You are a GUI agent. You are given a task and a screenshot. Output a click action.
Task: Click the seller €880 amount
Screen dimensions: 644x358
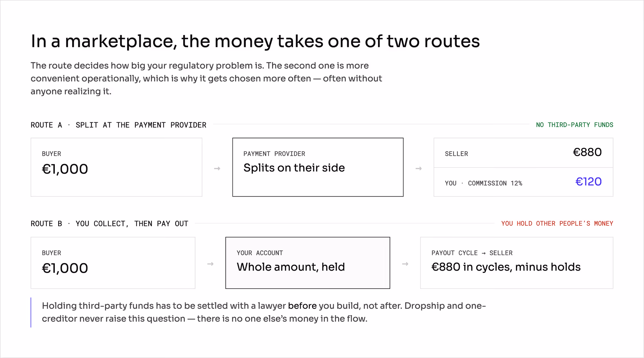tap(587, 152)
